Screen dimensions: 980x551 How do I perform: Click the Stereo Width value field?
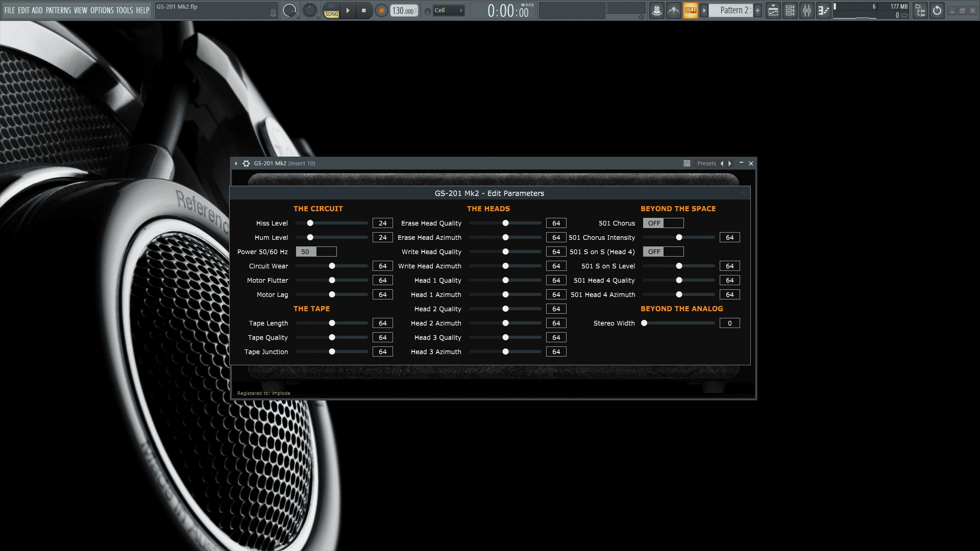pos(729,323)
